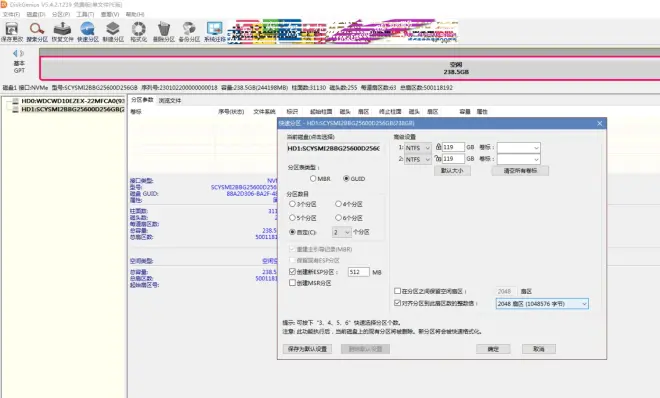Open the Recover Files (恢复文件) tool
660x398 pixels.
(62, 32)
